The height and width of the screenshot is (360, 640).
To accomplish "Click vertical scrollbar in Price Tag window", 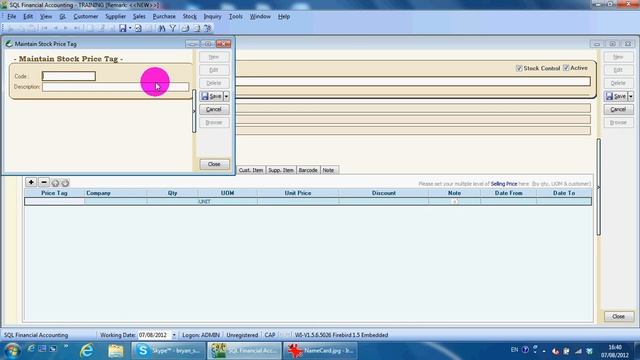I will tap(194, 111).
